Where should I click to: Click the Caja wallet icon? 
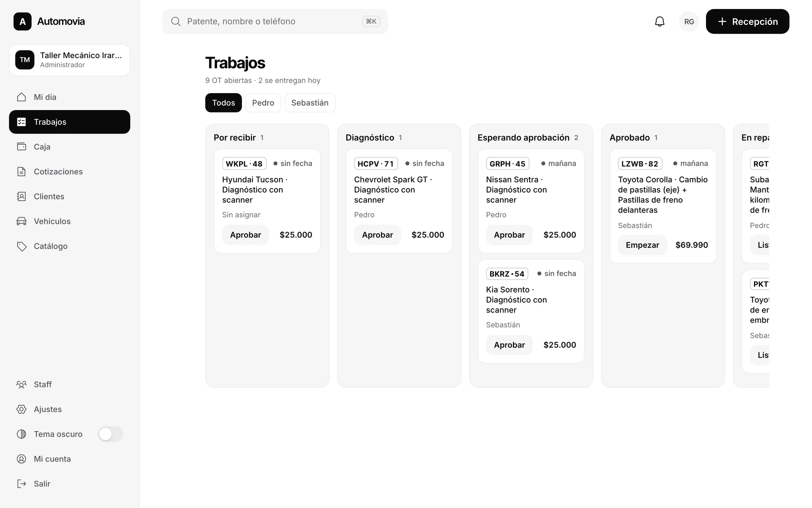coord(22,147)
